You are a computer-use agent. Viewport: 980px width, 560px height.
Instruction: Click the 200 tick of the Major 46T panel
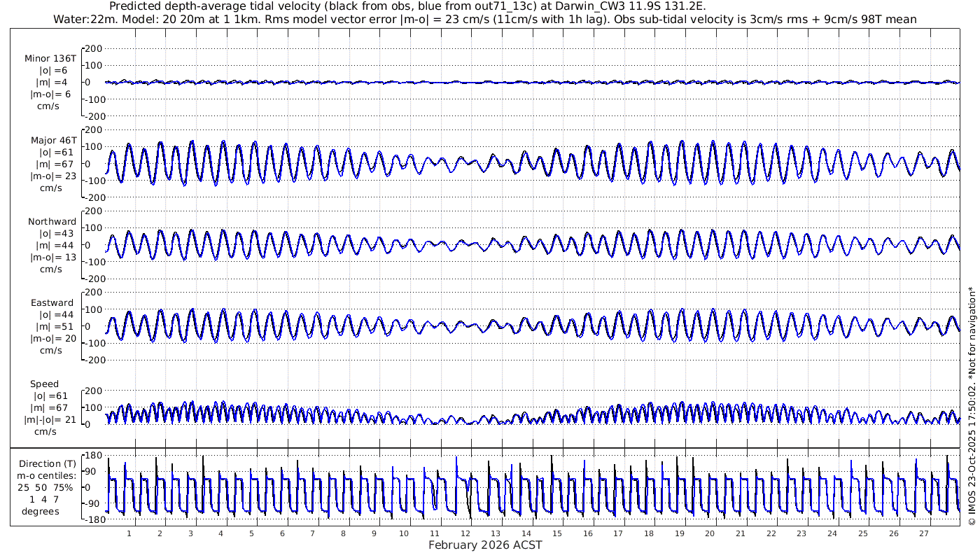tap(94, 129)
